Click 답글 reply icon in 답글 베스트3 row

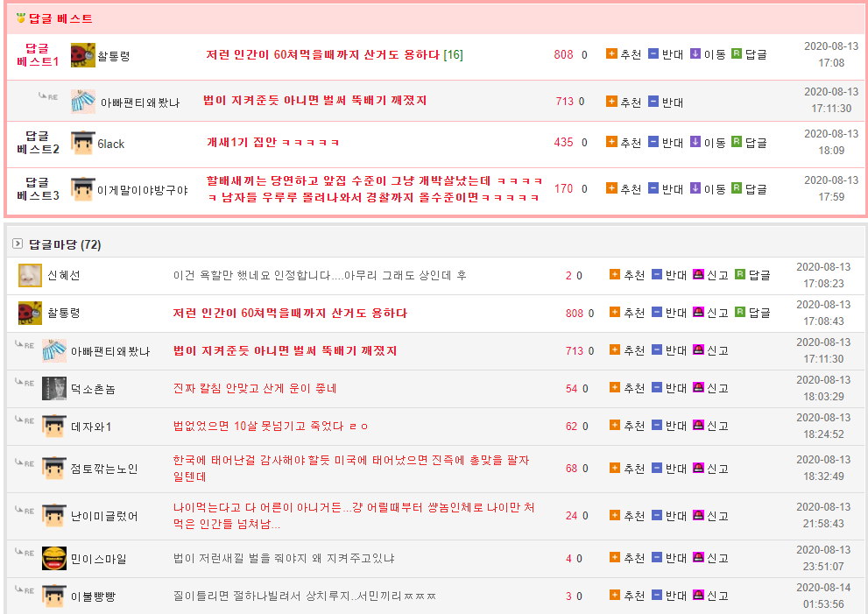pyautogui.click(x=737, y=188)
